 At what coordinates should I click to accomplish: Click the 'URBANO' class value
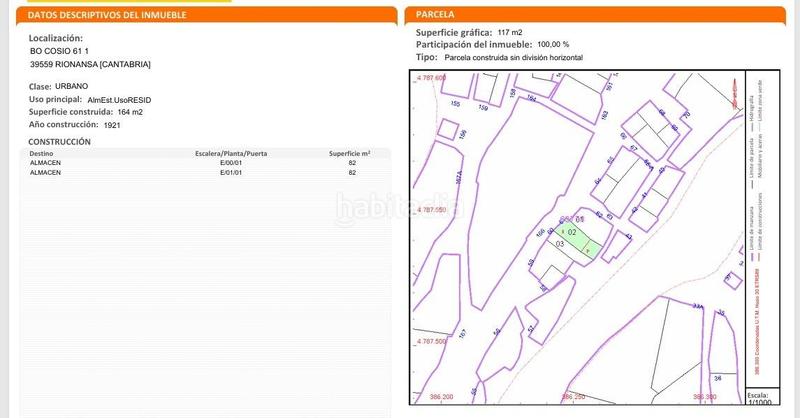click(71, 87)
